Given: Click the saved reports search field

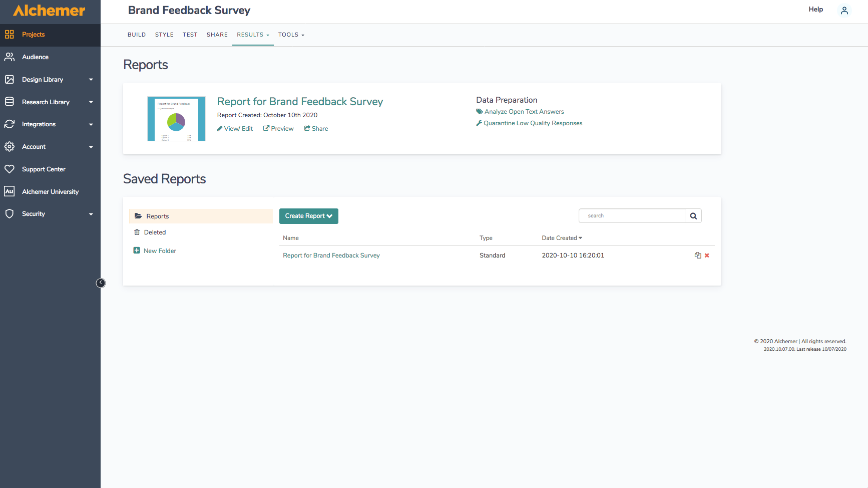Looking at the screenshot, I should coord(634,216).
